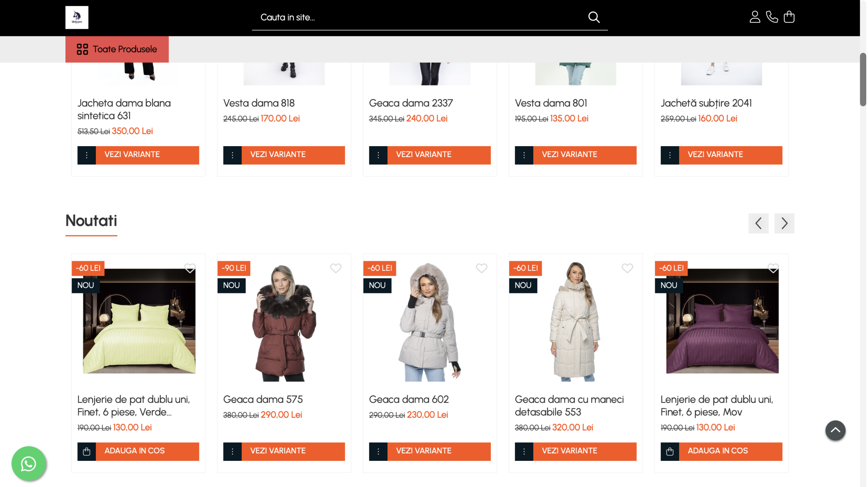
Task: Open the Toate Produsele menu
Action: [x=117, y=49]
